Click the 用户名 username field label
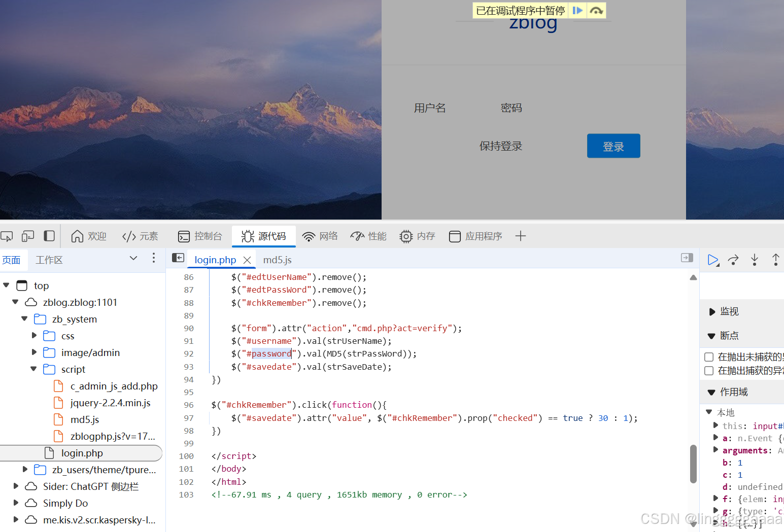The image size is (784, 532). click(x=430, y=108)
